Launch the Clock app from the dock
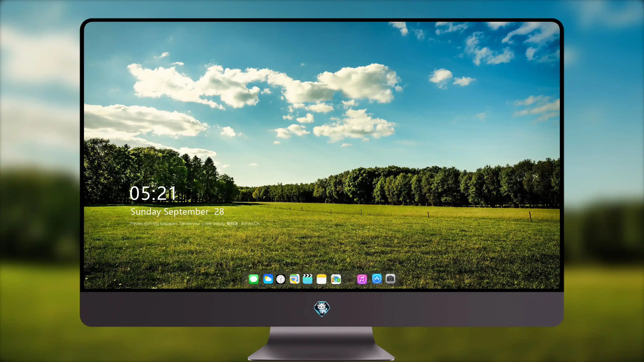The height and width of the screenshot is (362, 644). [x=281, y=279]
